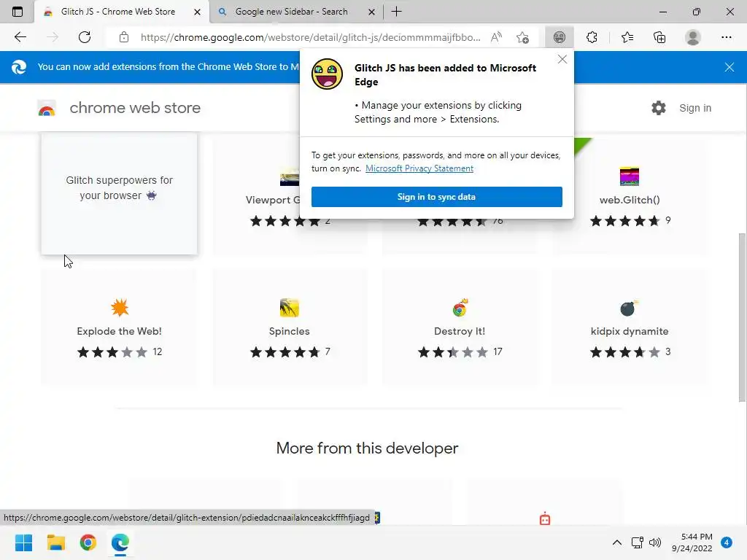
Task: Click the Spincles yellow icon
Action: 289,308
